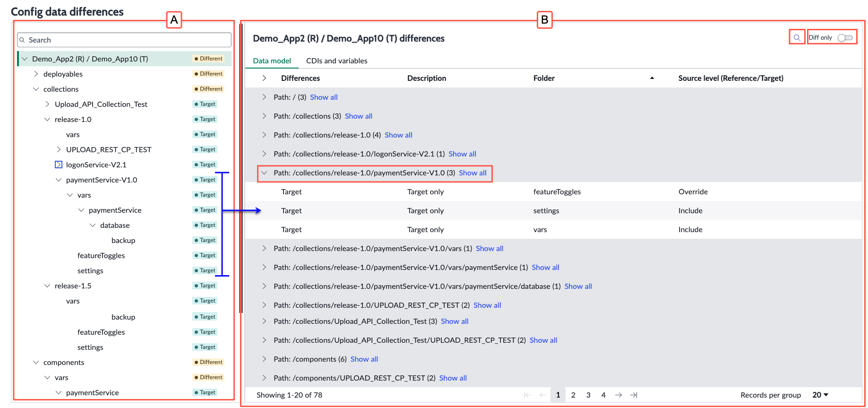The width and height of the screenshot is (868, 408).
Task: Expand the Path: /components (6) group
Action: 264,359
